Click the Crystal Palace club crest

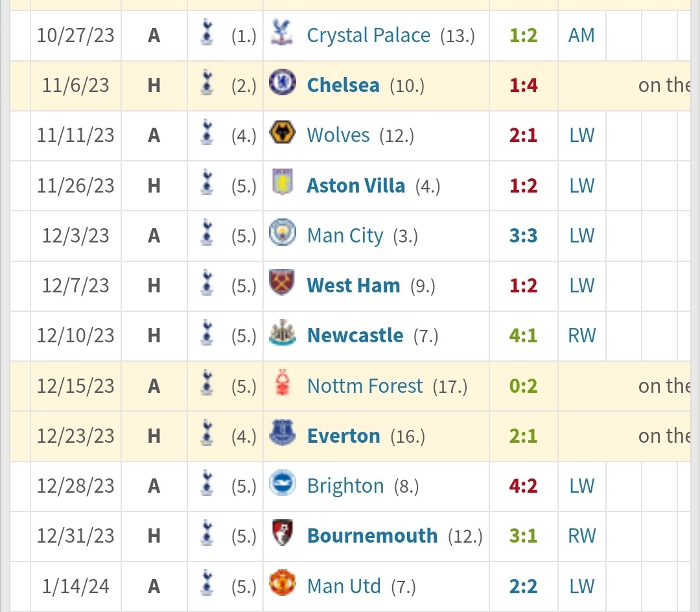pos(282,32)
